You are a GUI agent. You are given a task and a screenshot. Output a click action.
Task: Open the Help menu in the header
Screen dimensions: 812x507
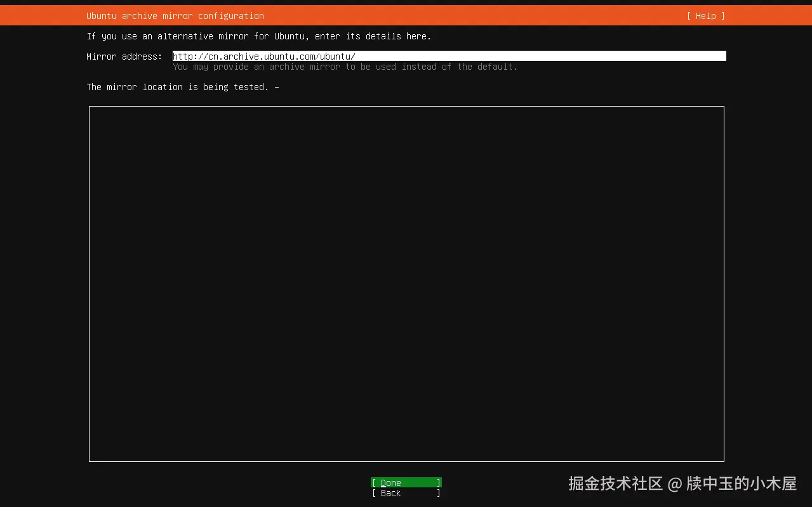click(705, 16)
